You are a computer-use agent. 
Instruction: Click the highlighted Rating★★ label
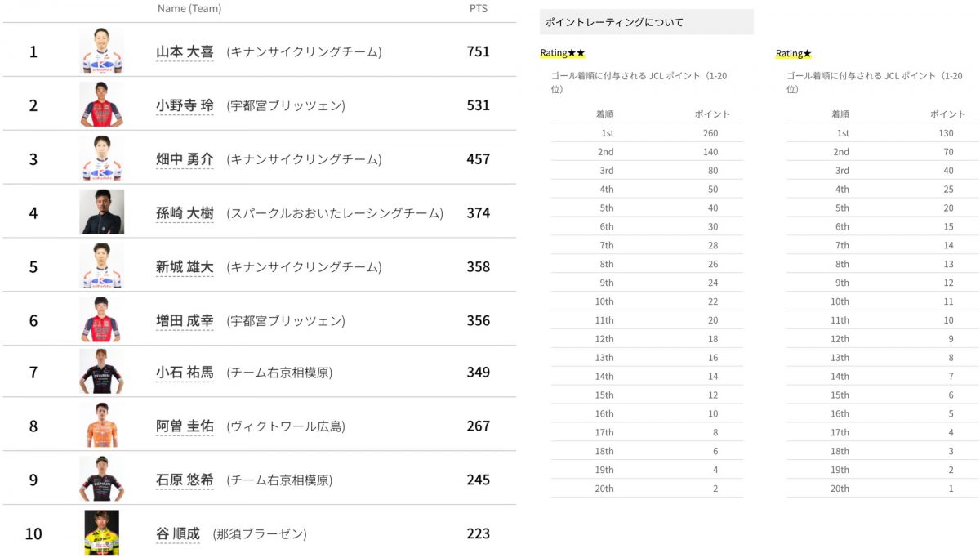tap(562, 53)
